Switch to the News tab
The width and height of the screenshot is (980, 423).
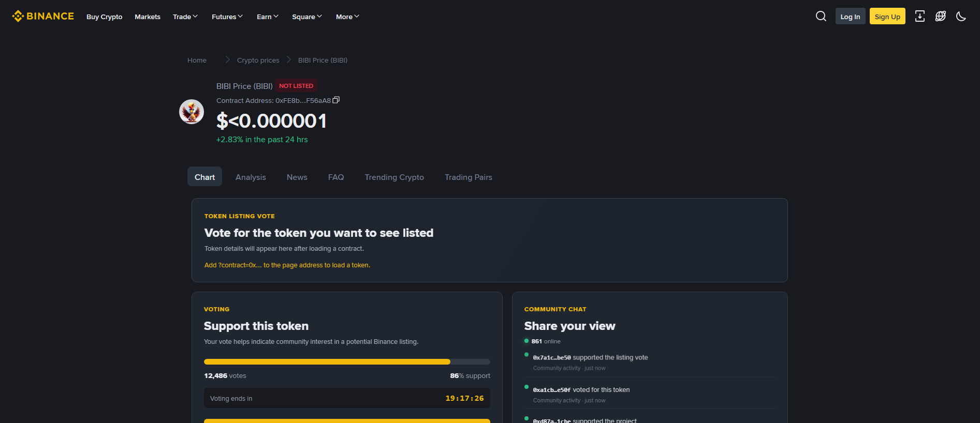pos(297,177)
